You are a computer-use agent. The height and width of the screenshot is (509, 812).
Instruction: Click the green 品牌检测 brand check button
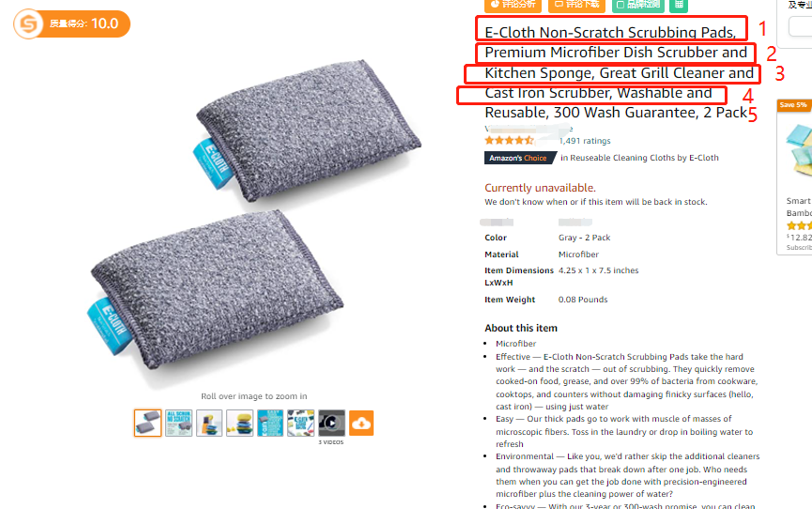638,6
